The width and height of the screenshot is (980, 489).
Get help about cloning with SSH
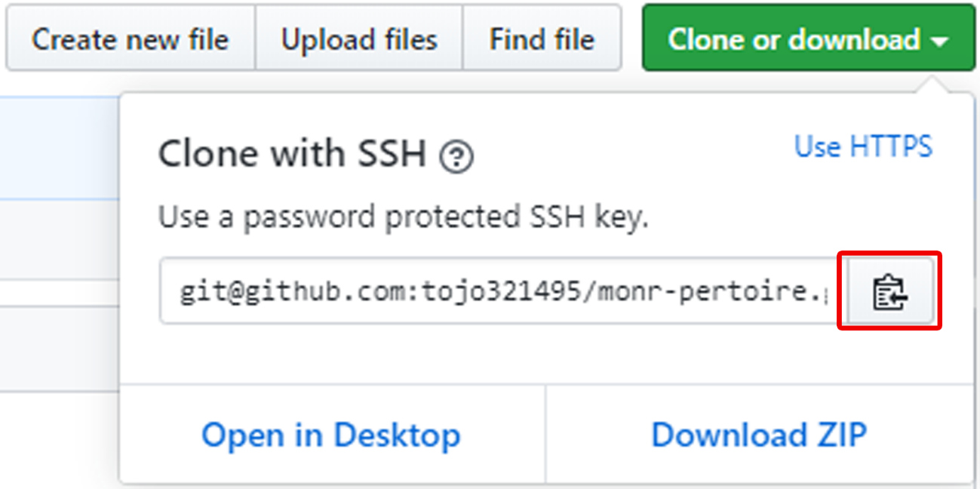(457, 157)
